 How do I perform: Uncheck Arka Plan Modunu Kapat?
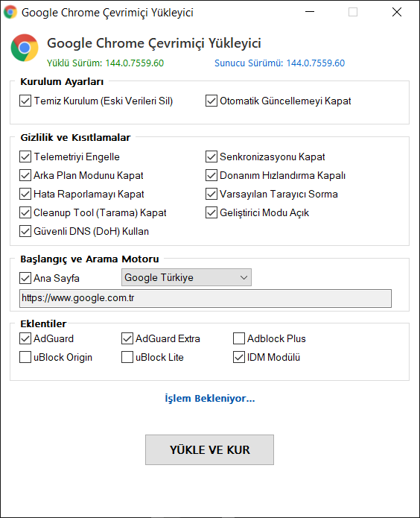(25, 175)
